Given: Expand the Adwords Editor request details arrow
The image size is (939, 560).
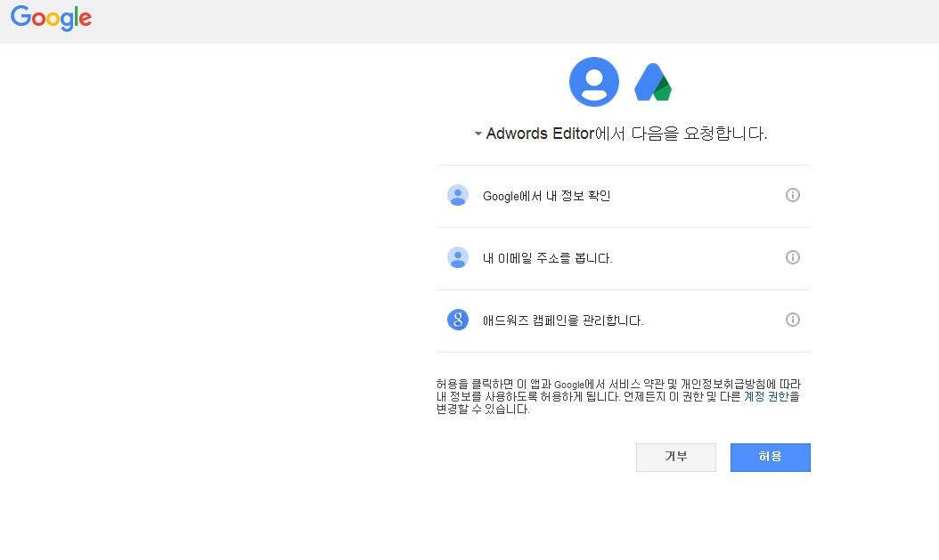Looking at the screenshot, I should coord(478,134).
